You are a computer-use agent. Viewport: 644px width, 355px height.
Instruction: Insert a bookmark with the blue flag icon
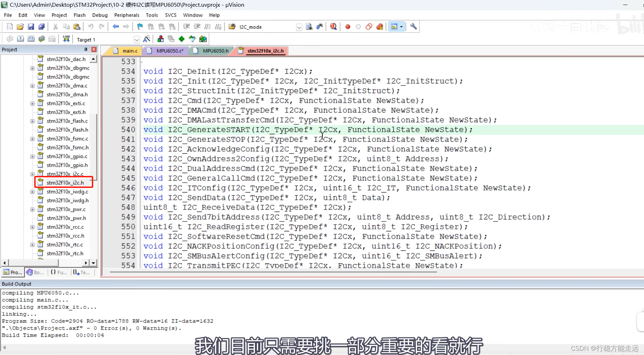(140, 27)
